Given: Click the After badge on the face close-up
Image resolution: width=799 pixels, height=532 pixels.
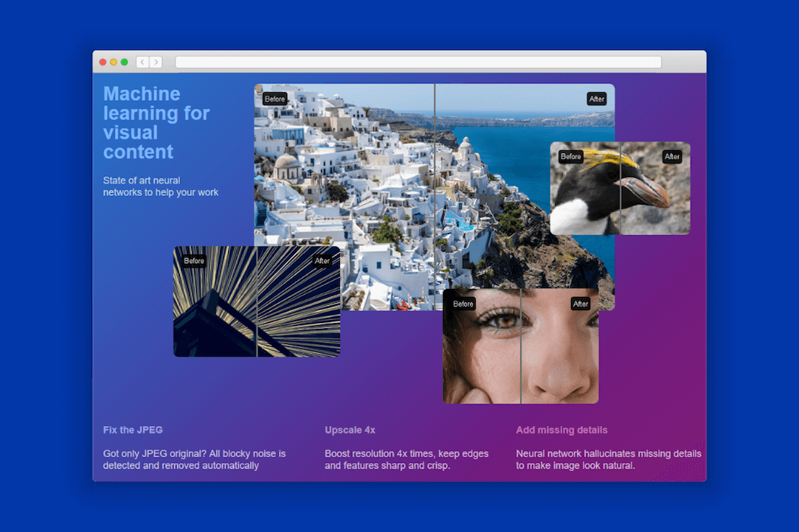Looking at the screenshot, I should (580, 303).
